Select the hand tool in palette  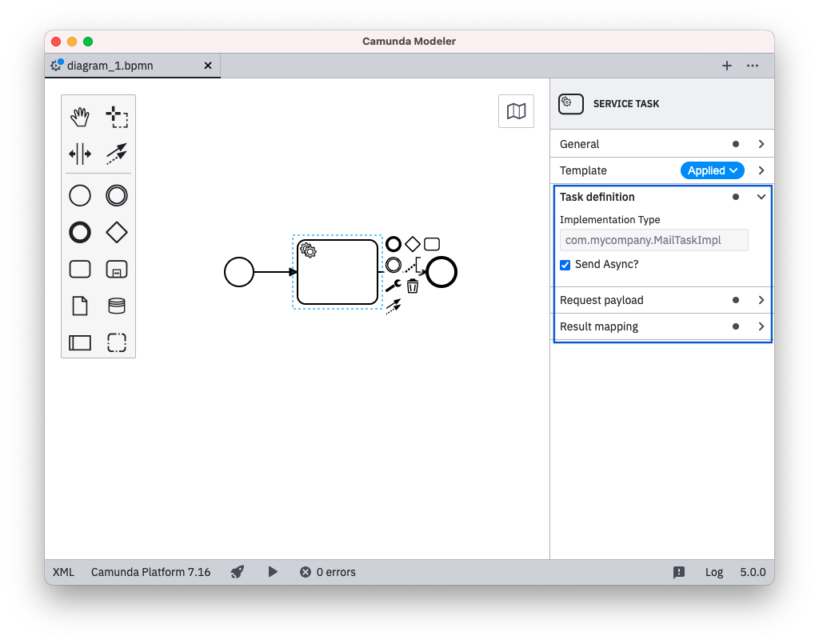tap(80, 118)
